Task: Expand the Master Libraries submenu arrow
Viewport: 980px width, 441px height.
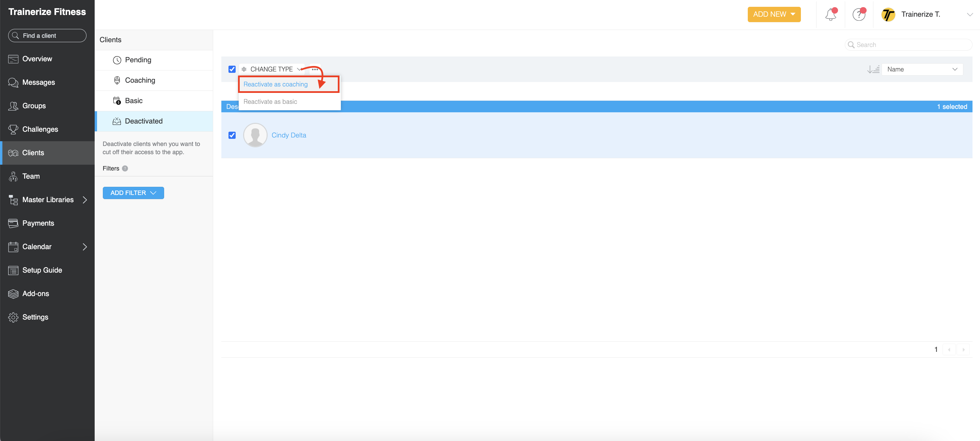Action: (x=85, y=200)
